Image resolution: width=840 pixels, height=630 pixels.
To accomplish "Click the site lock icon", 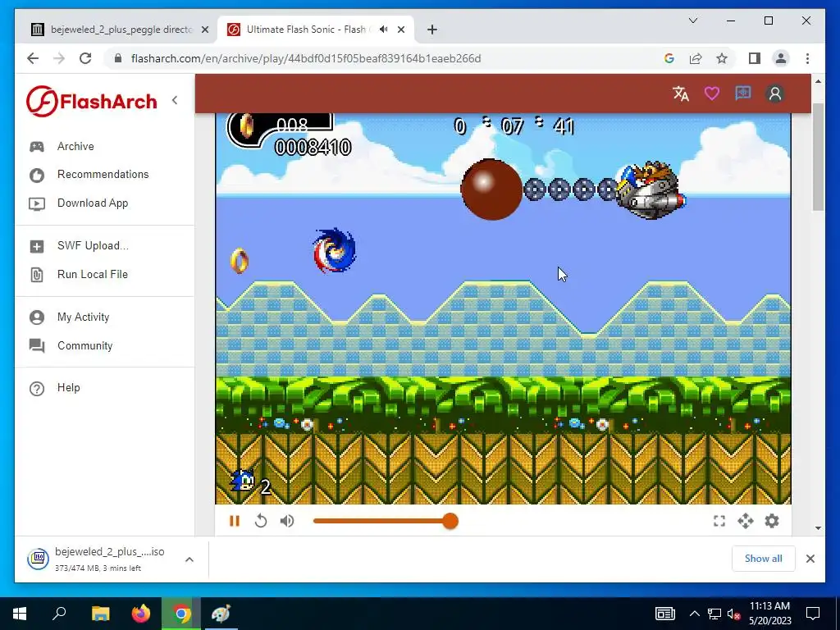I will point(118,58).
